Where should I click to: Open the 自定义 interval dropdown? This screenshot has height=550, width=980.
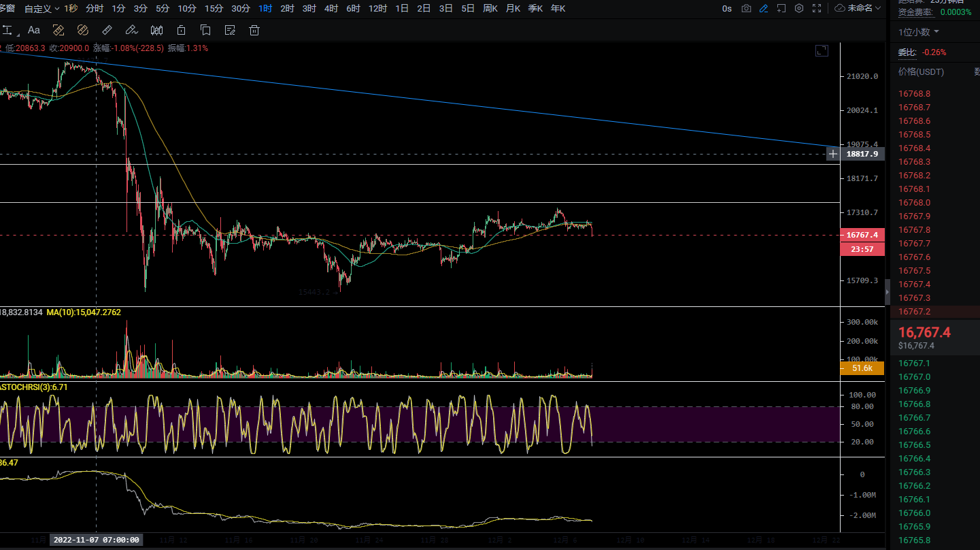[42, 9]
